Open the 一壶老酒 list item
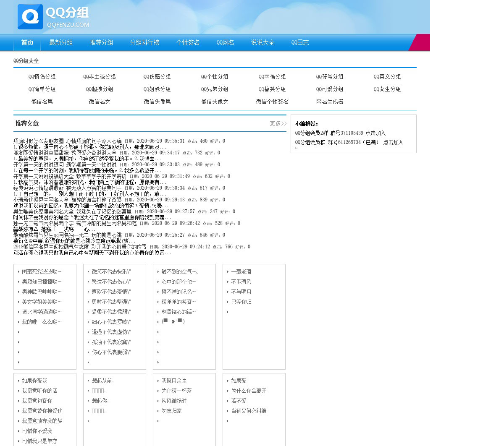504x446 pixels. pos(241,271)
